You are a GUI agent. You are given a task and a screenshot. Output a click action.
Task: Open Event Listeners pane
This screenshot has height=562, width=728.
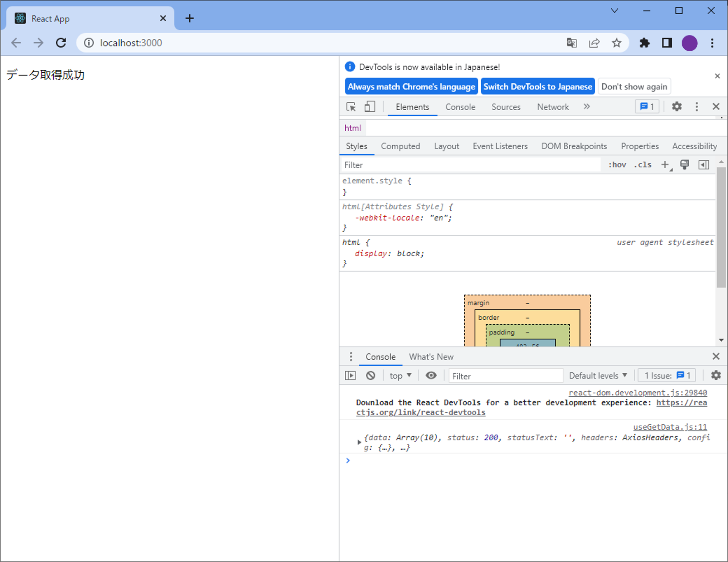pyautogui.click(x=500, y=146)
